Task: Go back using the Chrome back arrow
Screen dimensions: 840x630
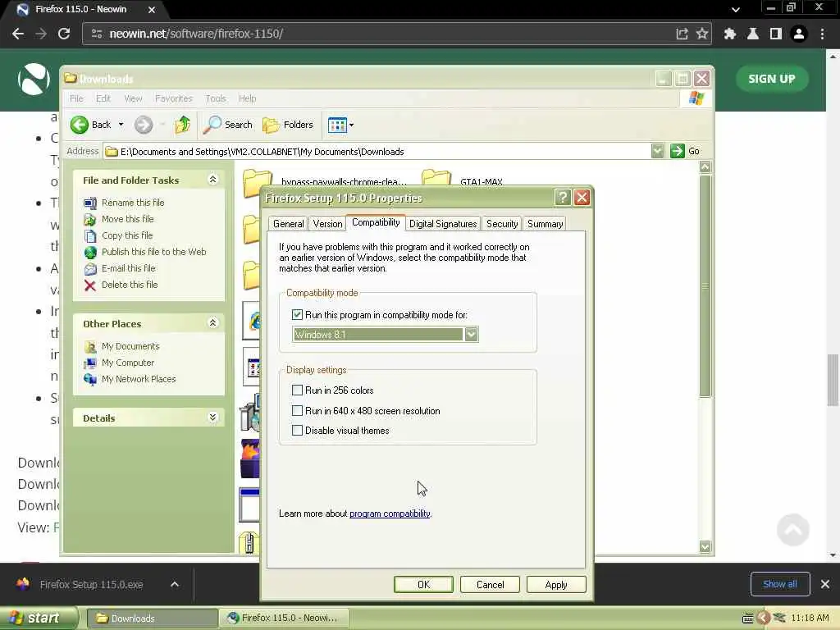Action: coord(18,34)
